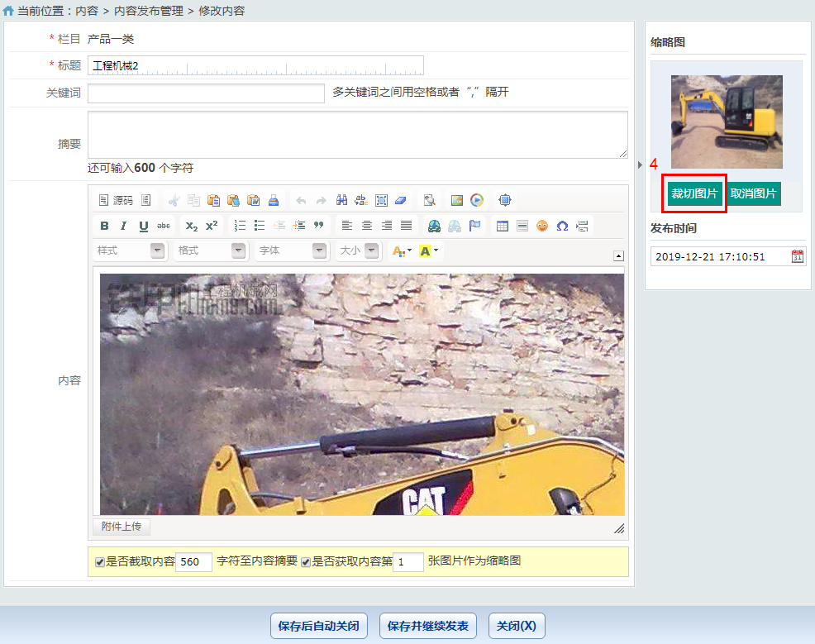Toggle the 是否截取内容 checkbox
Screen dimensions: 815x644
coord(100,562)
